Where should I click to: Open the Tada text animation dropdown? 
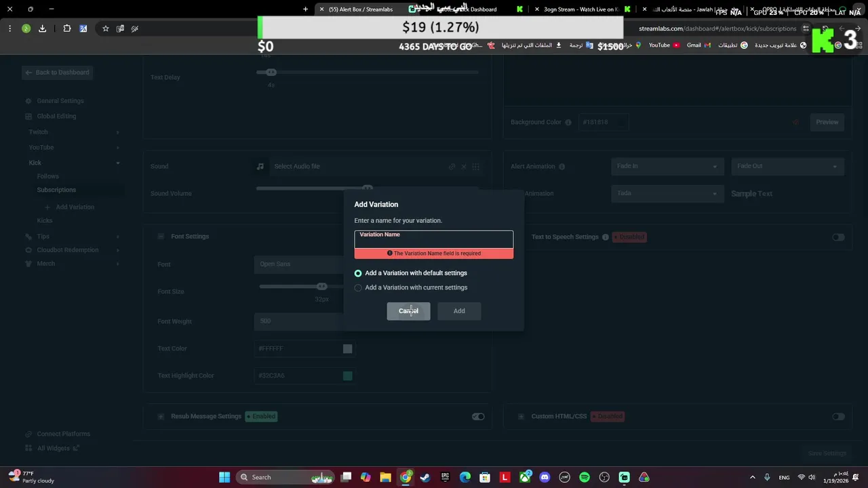[667, 194]
